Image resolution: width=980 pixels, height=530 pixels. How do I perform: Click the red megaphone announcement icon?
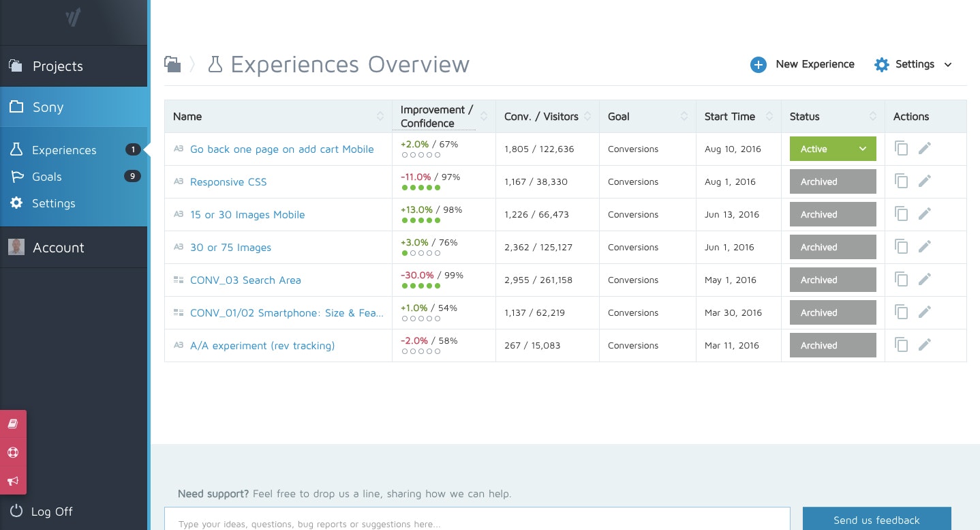(13, 482)
